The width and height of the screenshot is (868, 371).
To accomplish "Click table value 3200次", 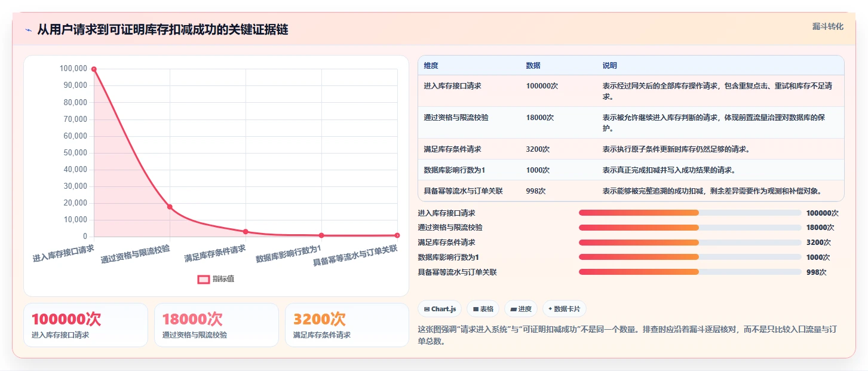I will pyautogui.click(x=538, y=149).
